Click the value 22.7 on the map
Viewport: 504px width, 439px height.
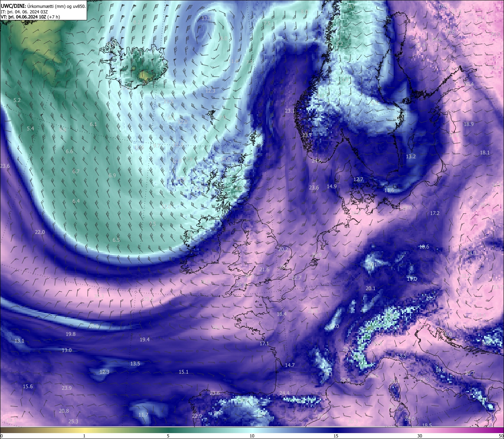[x=296, y=278]
